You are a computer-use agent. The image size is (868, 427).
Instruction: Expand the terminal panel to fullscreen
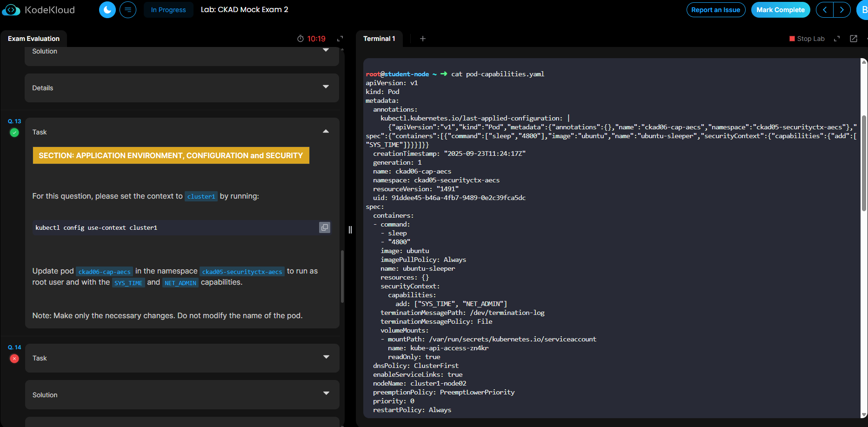tap(837, 39)
